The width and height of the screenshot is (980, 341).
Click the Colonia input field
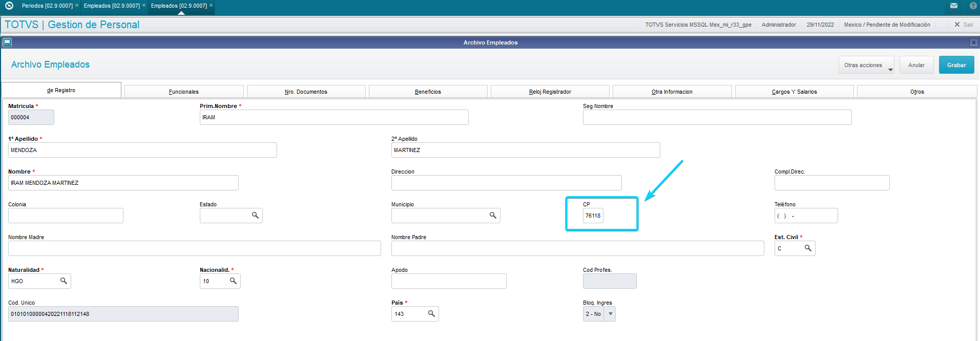[x=66, y=216]
